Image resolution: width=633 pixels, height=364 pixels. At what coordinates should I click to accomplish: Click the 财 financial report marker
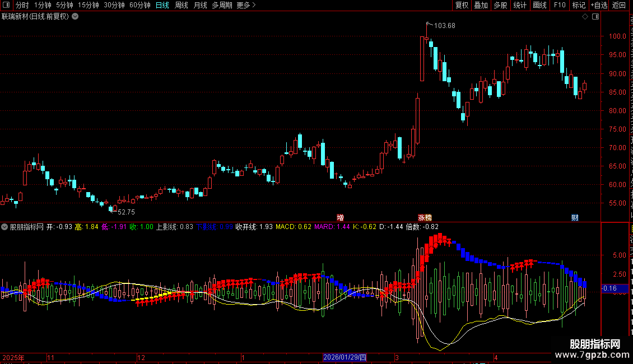[575, 217]
